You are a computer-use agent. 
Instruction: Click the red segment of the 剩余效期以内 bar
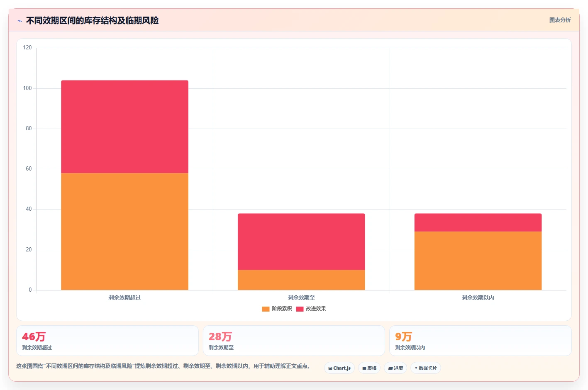click(478, 222)
